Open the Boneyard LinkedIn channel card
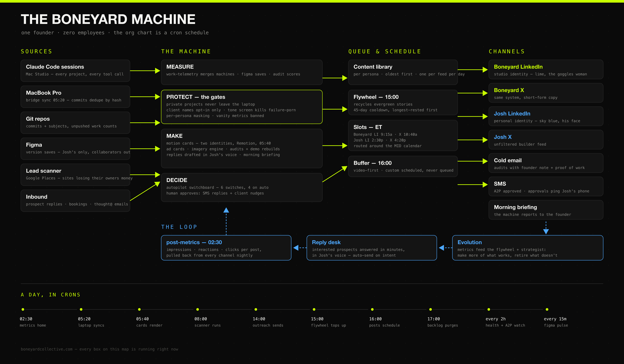 click(x=546, y=69)
